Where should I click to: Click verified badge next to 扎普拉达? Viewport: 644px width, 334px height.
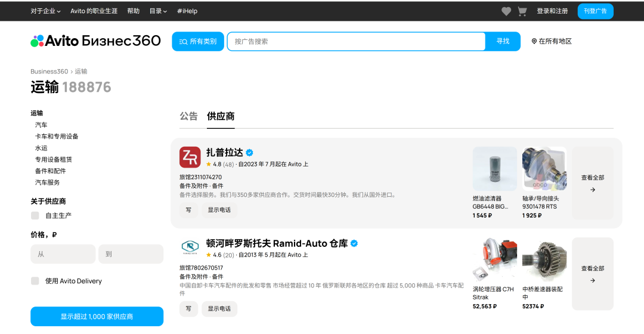pyautogui.click(x=249, y=153)
